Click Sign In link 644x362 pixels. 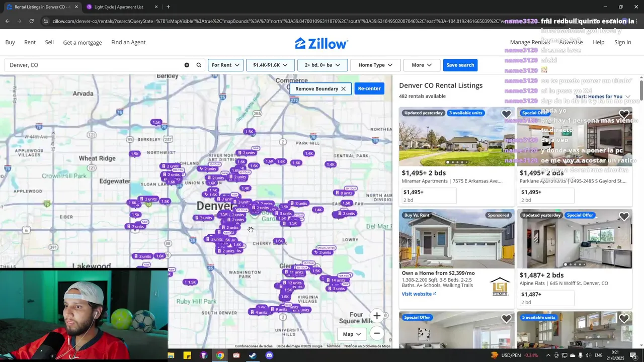(623, 42)
